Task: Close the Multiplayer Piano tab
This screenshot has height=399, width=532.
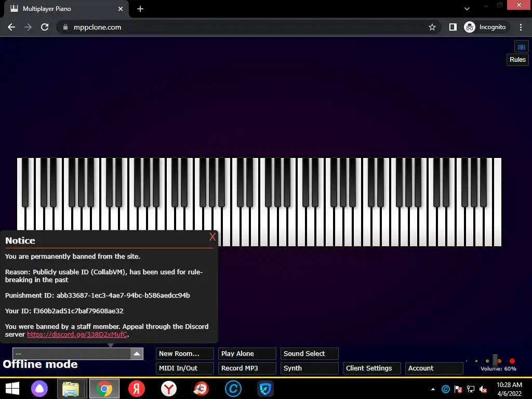Action: [x=121, y=9]
